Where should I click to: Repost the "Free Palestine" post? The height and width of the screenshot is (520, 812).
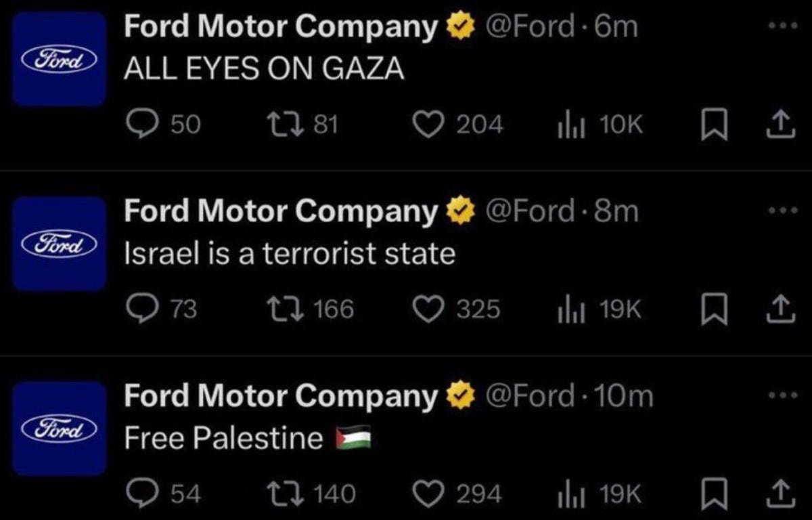point(277,494)
